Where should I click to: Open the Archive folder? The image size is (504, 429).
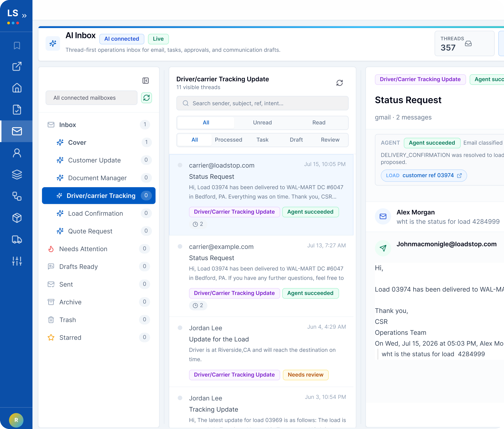pyautogui.click(x=98, y=302)
